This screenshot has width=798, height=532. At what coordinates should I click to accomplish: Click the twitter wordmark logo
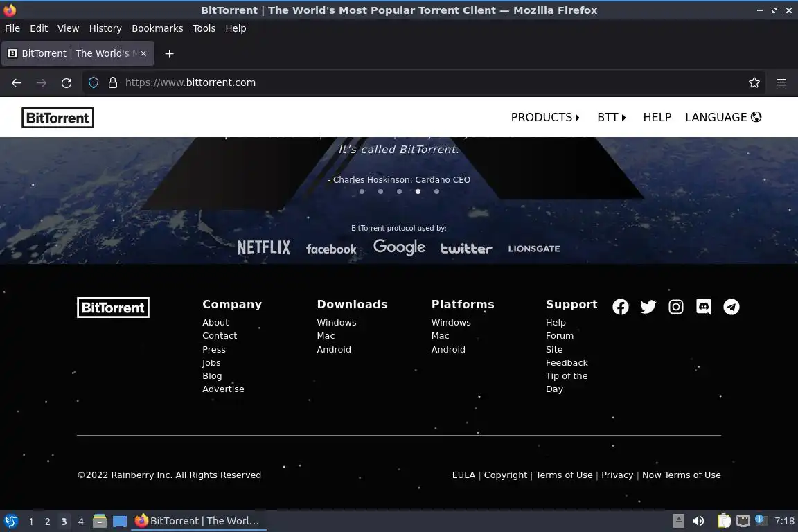point(466,249)
